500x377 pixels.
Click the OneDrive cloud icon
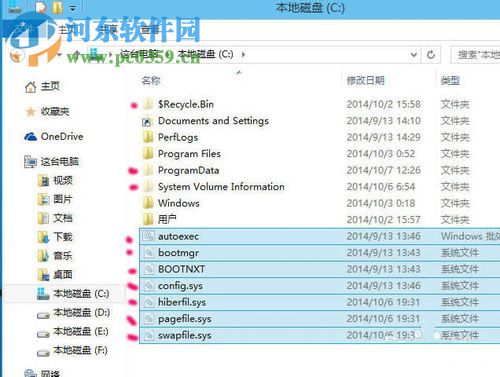point(31,137)
